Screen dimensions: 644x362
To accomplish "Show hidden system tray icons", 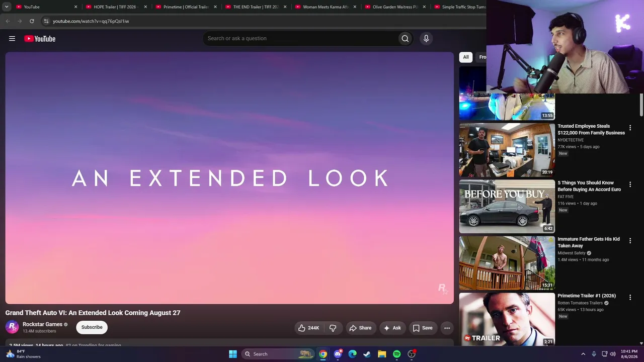I will coord(583,354).
